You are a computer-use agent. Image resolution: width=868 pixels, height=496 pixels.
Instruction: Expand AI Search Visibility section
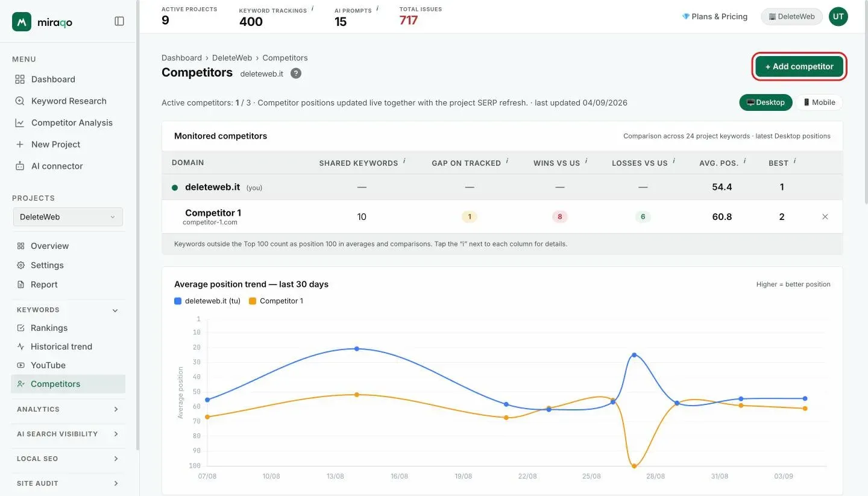point(68,434)
